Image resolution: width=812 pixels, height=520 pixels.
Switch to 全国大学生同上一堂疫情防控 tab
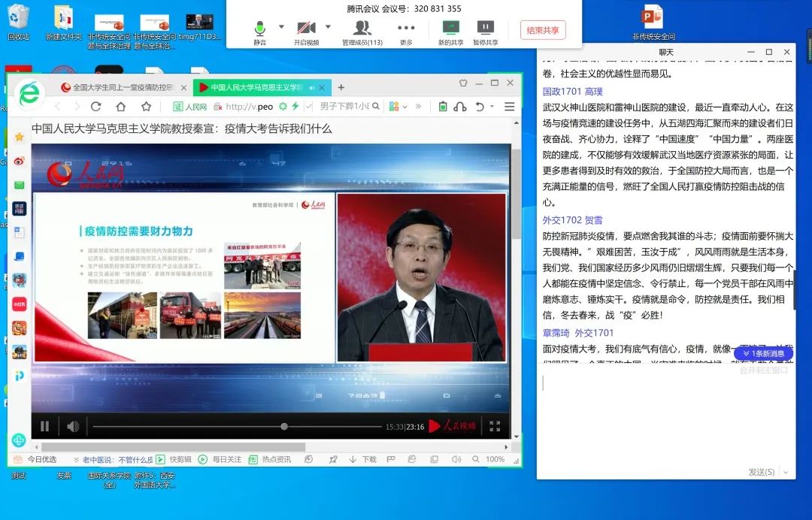point(120,87)
